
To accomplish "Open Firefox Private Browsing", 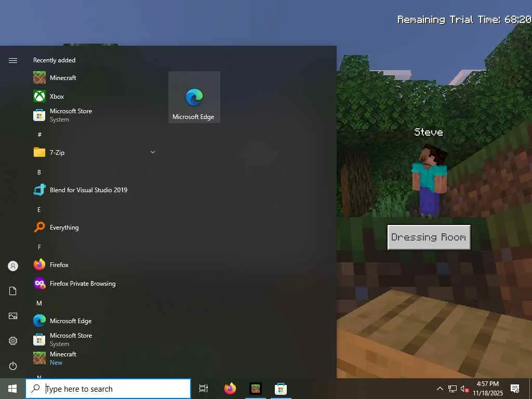I will [95, 283].
